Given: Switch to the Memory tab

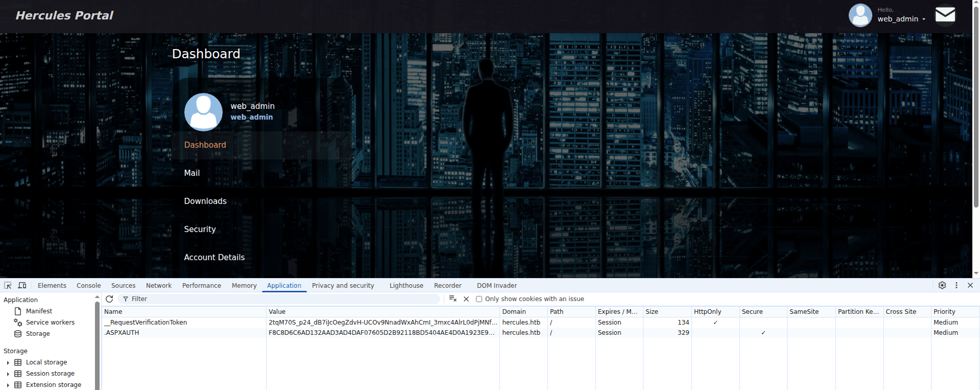Looking at the screenshot, I should point(244,286).
